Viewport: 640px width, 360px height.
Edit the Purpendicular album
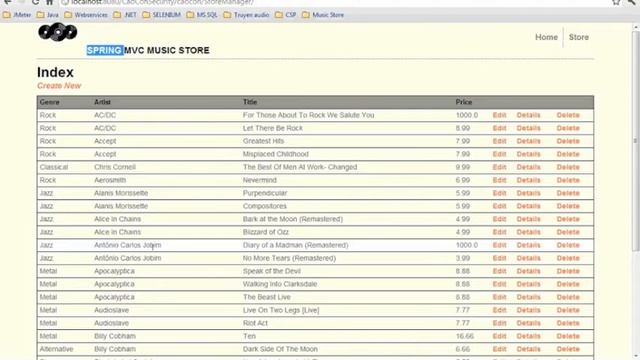(499, 193)
